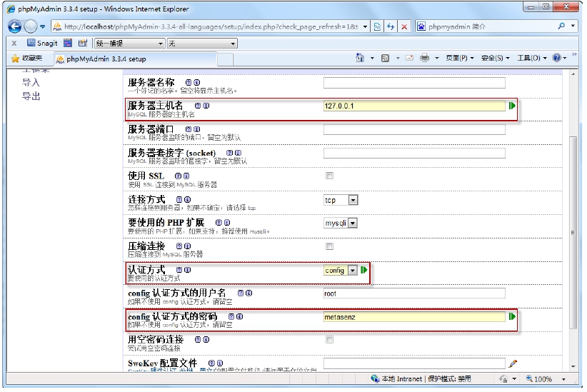The width and height of the screenshot is (587, 392).
Task: Click the Print toolbar icon
Action: point(424,58)
